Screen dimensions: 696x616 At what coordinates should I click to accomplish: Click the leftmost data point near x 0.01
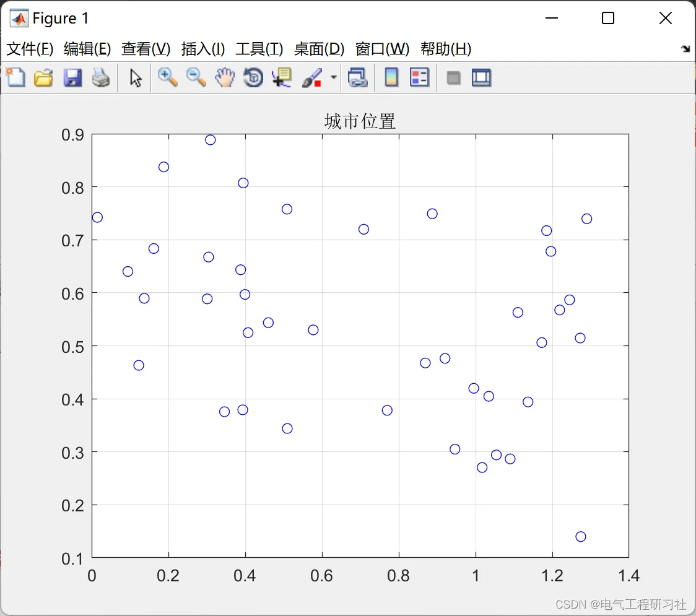click(97, 217)
